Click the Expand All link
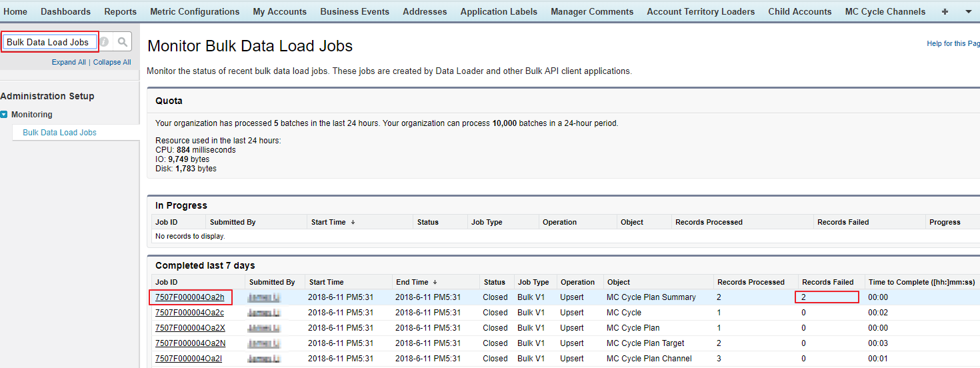 (x=69, y=62)
